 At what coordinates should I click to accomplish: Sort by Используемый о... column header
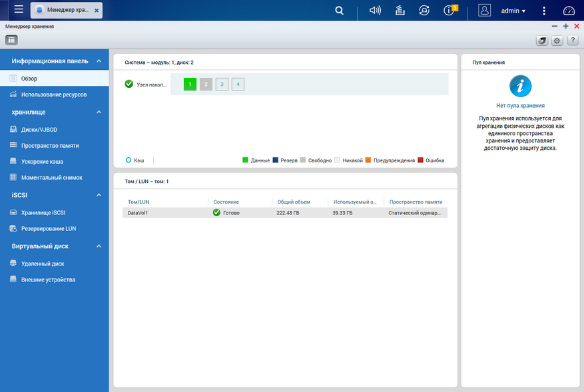[356, 202]
